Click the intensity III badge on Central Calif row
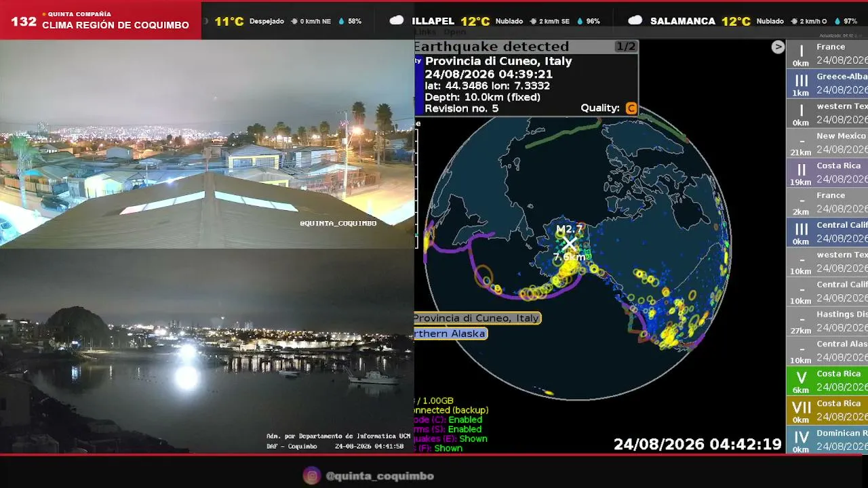The height and width of the screenshot is (488, 868). tap(801, 233)
